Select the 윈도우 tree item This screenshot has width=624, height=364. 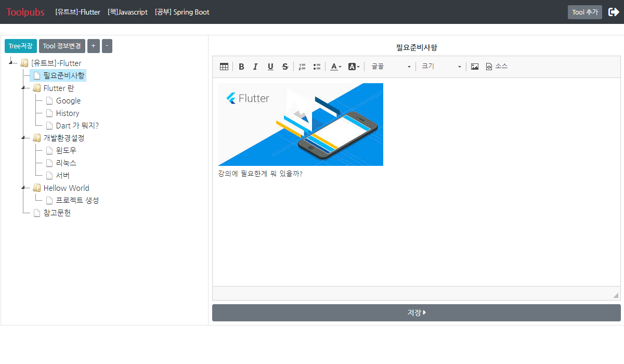66,151
